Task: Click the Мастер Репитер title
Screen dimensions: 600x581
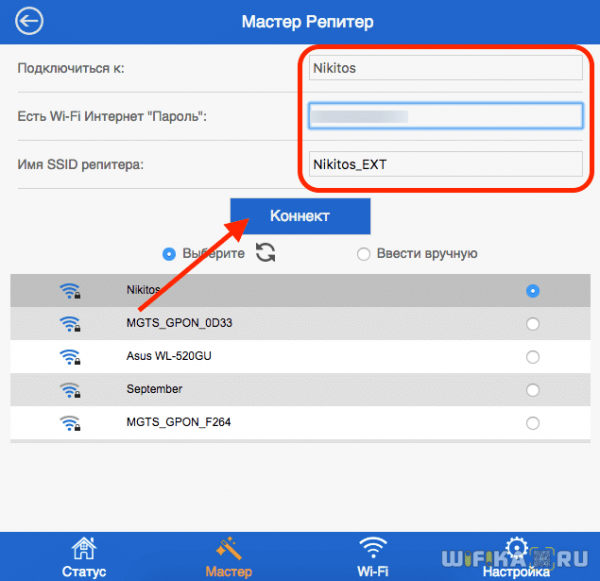Action: click(x=308, y=22)
